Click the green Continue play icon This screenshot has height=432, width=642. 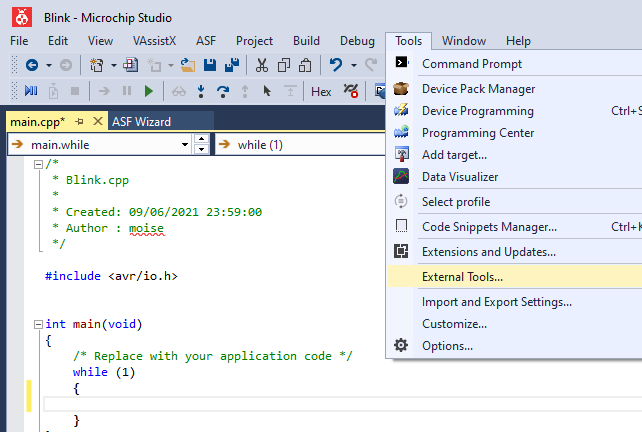click(x=149, y=91)
